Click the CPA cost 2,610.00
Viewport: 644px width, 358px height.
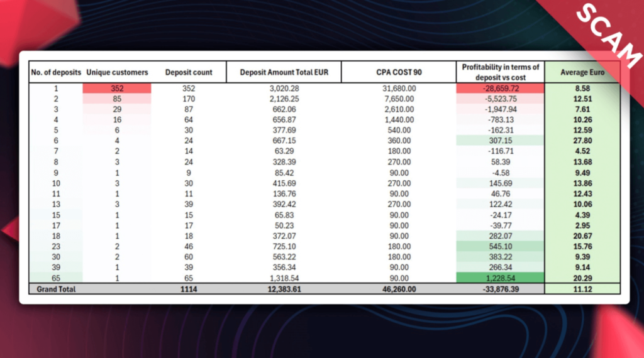point(399,109)
